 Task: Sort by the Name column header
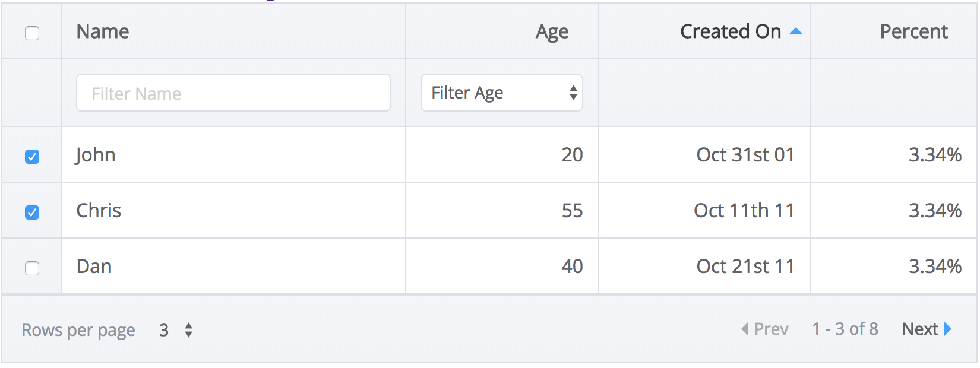[103, 31]
